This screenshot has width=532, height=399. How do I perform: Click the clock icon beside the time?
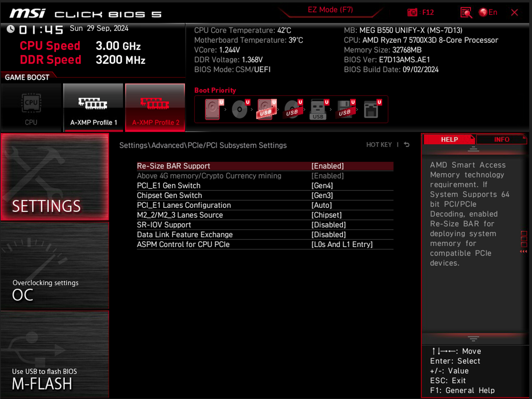coord(11,29)
